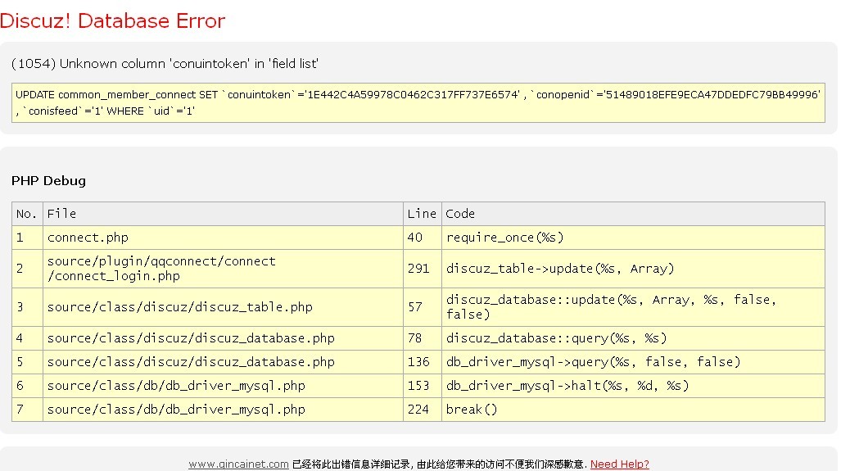Click the Chinese error-logged notice text

click(x=440, y=464)
